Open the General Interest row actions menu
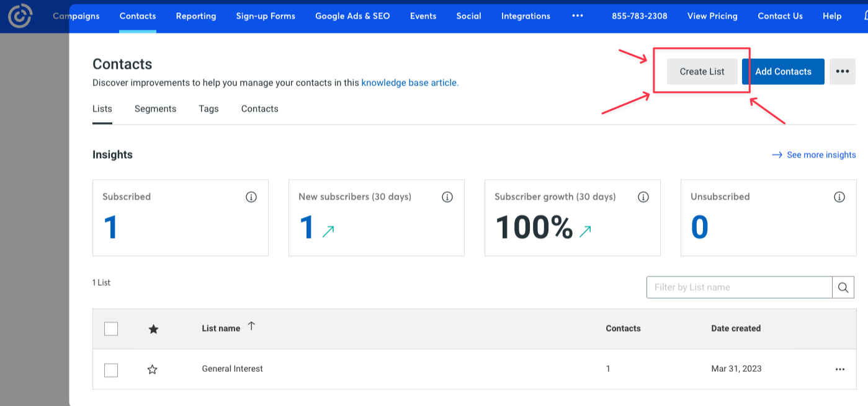Image resolution: width=868 pixels, height=406 pixels. (840, 369)
